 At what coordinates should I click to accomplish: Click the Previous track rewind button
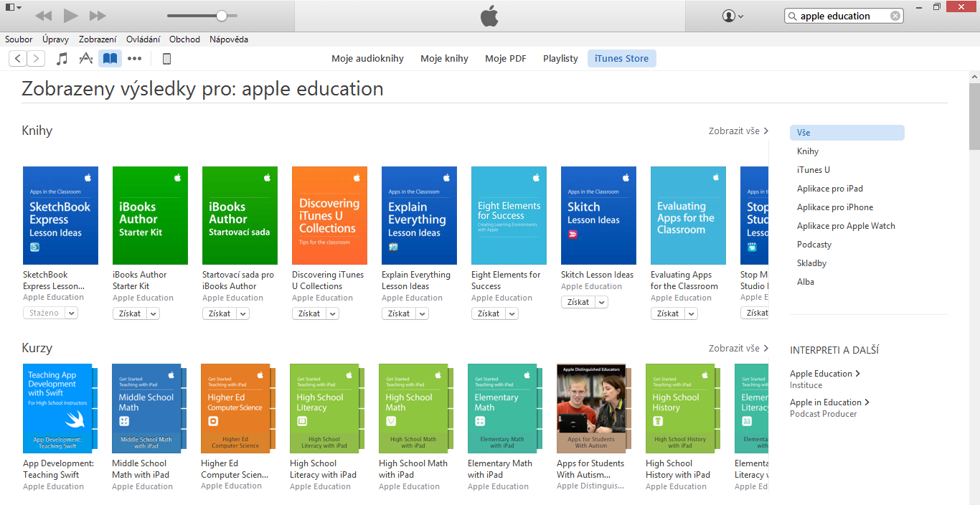(x=43, y=16)
